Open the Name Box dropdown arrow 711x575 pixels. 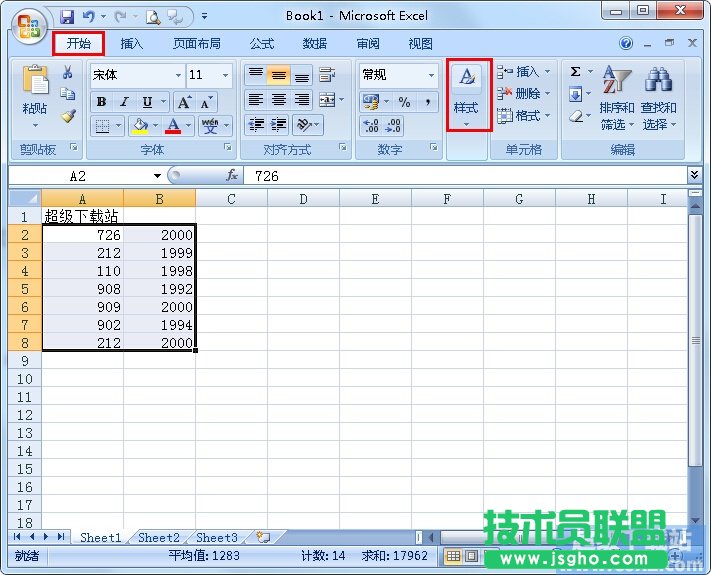(x=157, y=176)
